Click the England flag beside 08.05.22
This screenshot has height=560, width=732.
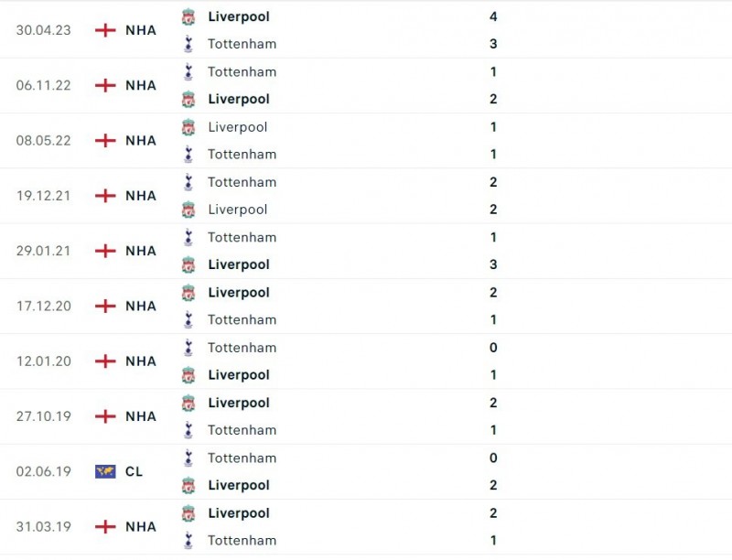(105, 141)
